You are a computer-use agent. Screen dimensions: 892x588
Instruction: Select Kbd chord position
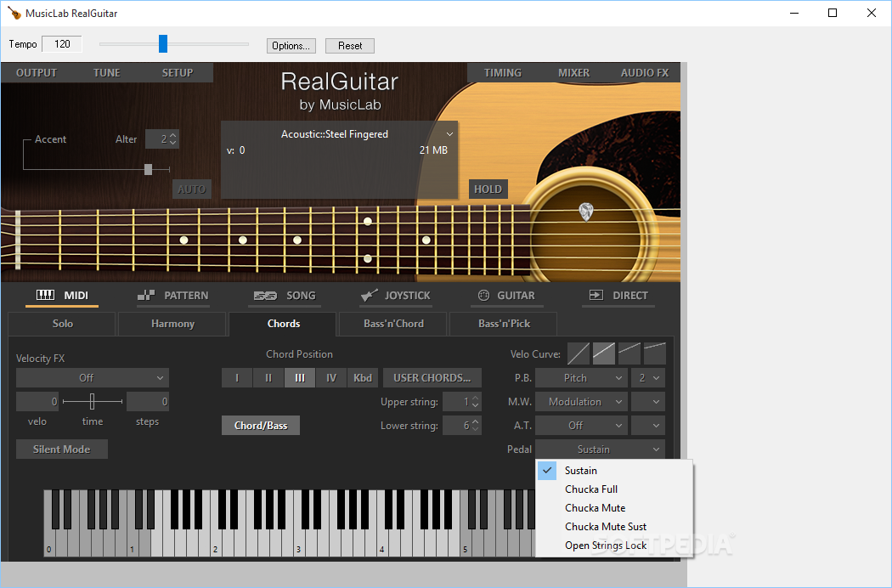pyautogui.click(x=363, y=378)
